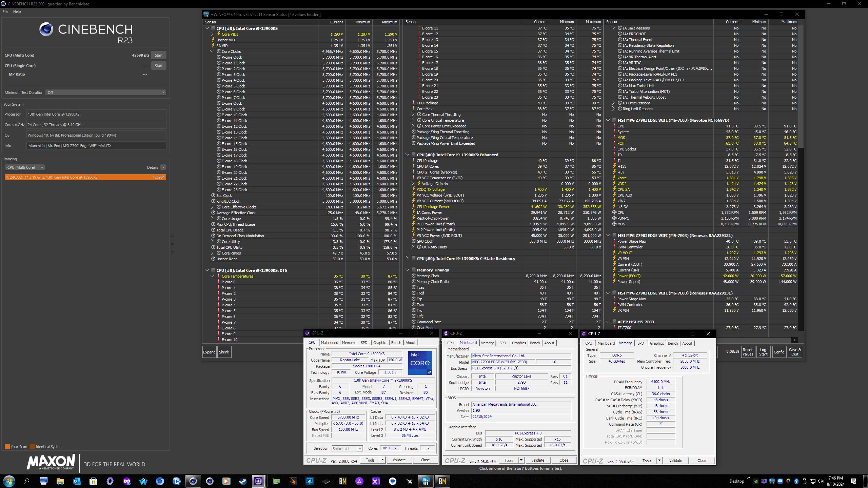
Task: Open Graphics tab in CPU-Z Memory window
Action: pos(657,343)
